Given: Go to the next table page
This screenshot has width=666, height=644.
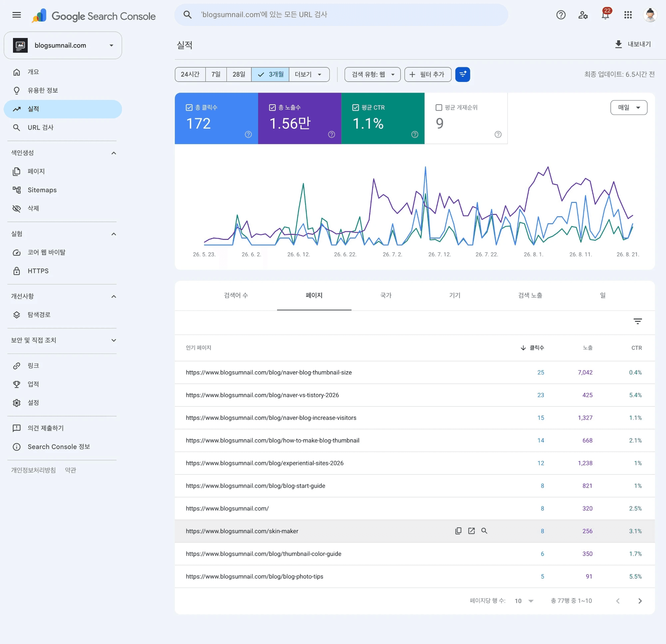Looking at the screenshot, I should [640, 601].
